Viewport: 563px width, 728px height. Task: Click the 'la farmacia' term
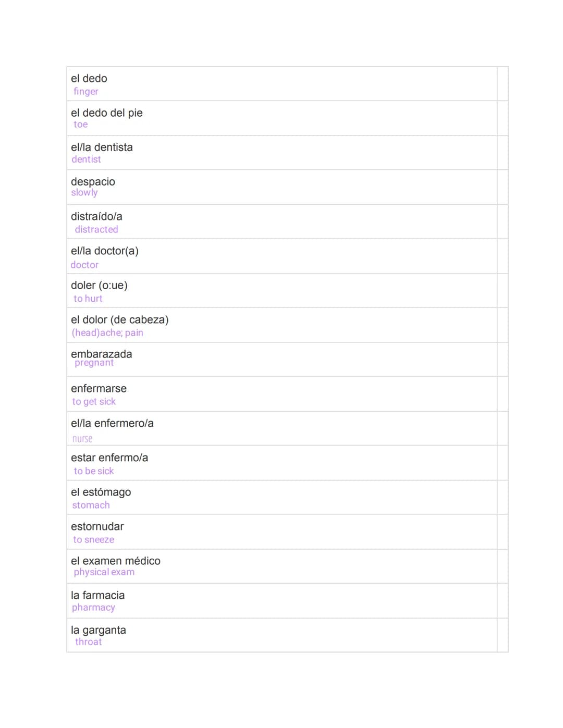click(x=98, y=596)
